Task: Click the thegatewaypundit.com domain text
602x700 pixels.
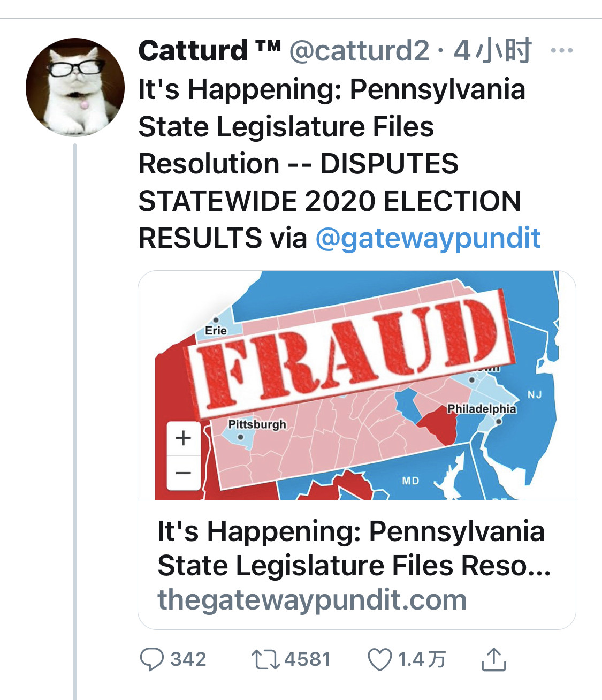Action: point(312,600)
